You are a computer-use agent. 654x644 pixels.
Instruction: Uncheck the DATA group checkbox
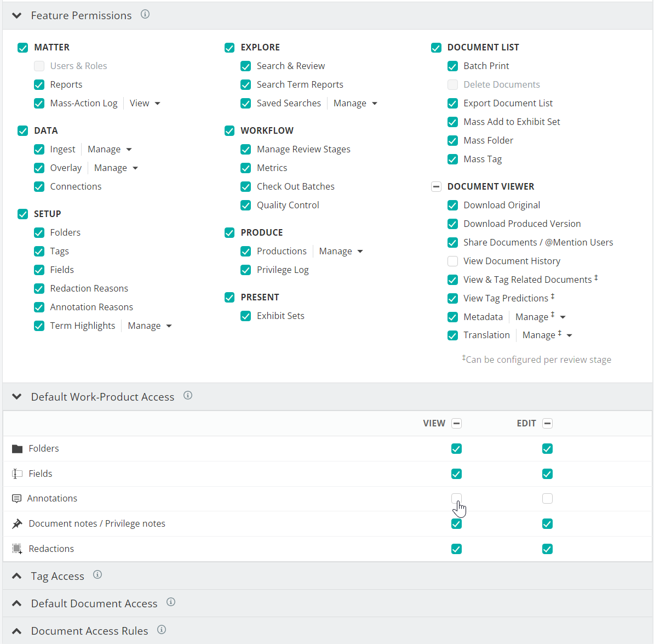[x=22, y=130]
